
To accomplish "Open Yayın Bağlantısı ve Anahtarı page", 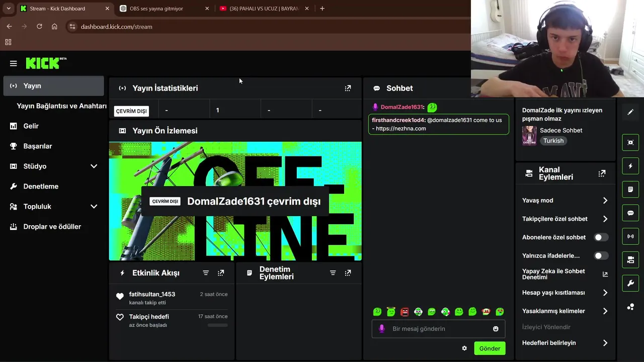I will 61,106.
